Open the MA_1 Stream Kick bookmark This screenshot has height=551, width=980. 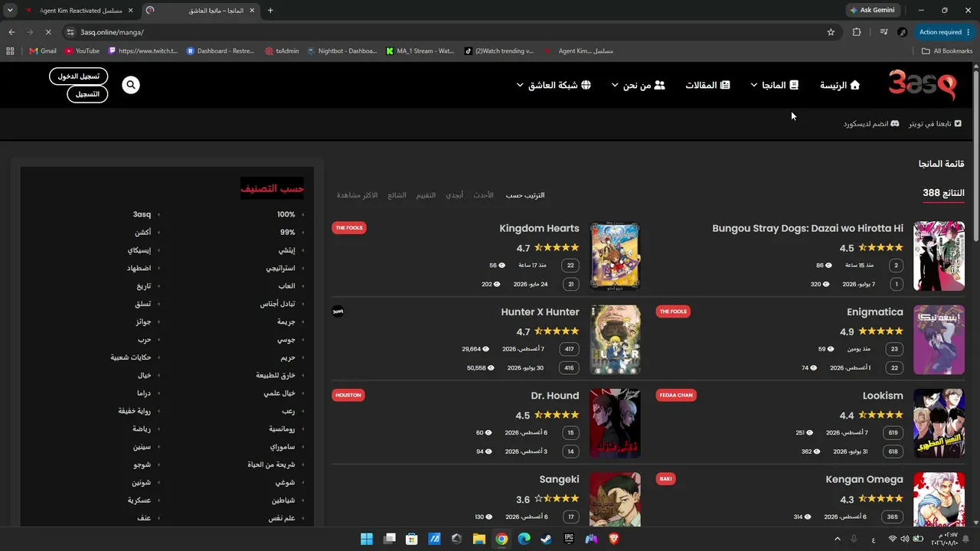420,51
